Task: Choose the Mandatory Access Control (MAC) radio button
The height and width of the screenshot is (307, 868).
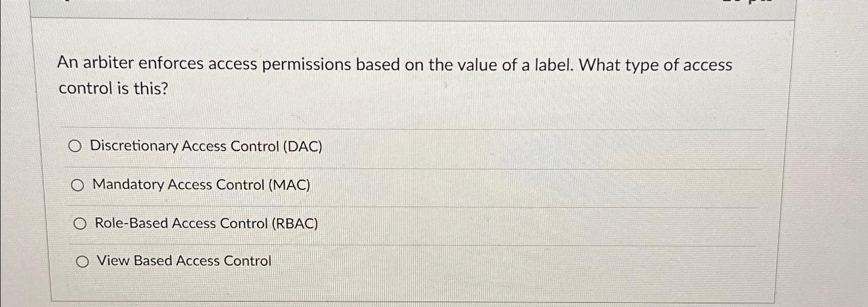Action: pos(77,186)
